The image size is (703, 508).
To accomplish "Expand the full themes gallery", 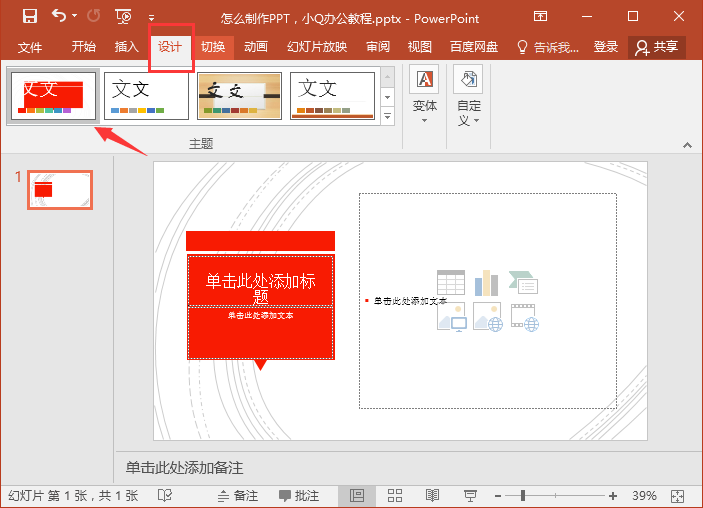I will (387, 116).
